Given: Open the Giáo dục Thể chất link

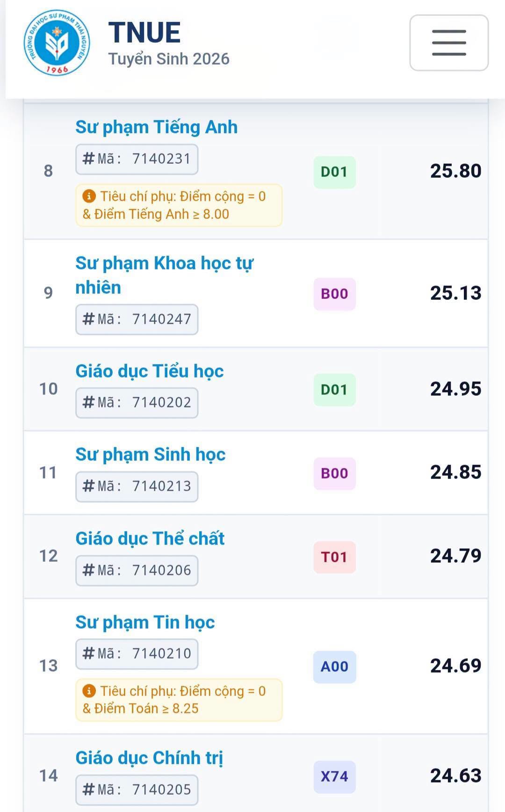Looking at the screenshot, I should (150, 539).
